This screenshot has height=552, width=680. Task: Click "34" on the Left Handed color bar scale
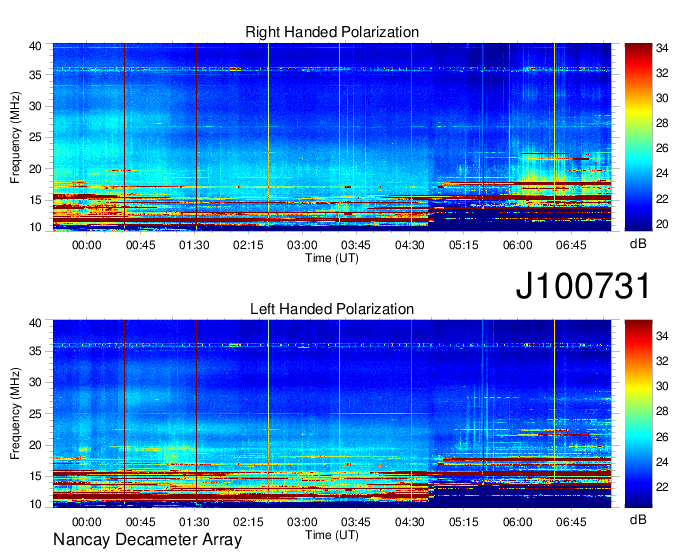[x=662, y=336]
